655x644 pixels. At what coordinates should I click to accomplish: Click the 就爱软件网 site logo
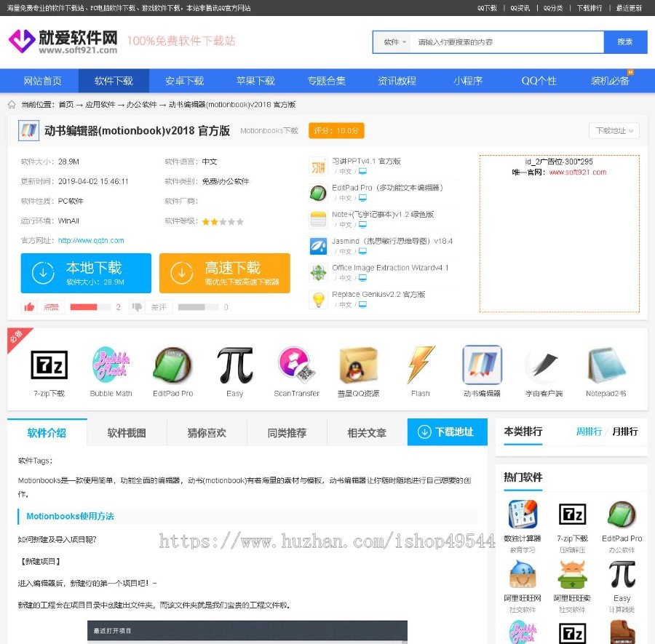click(63, 41)
